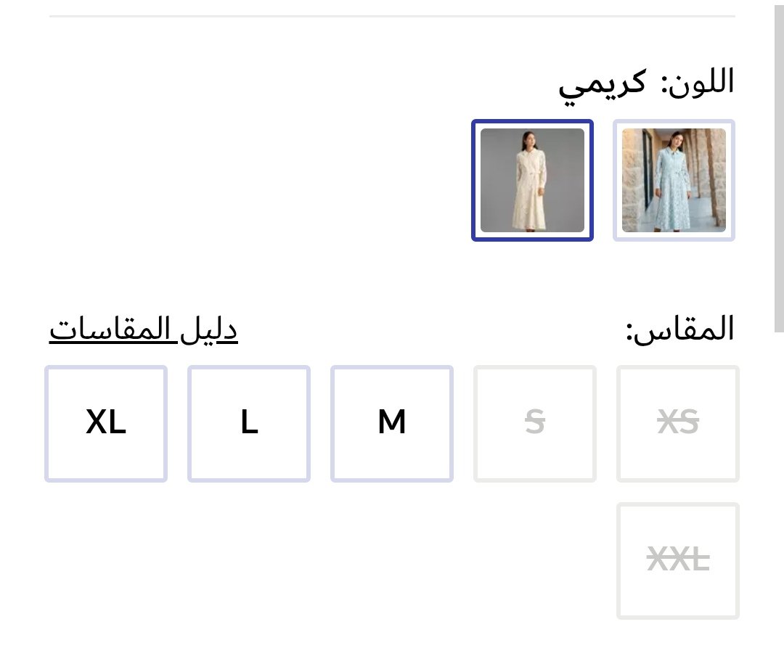Tap the extra-large size button
784x672 pixels.
pos(106,423)
